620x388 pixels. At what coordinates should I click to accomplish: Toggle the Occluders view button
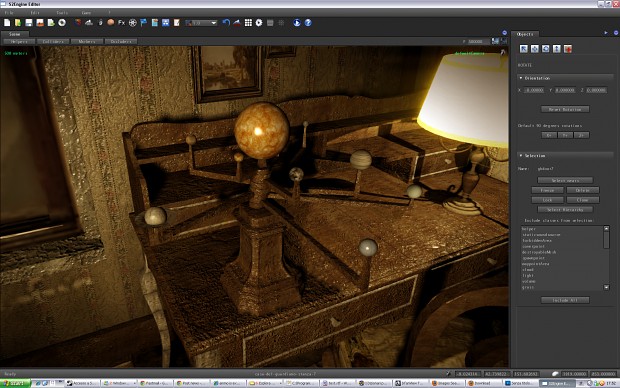[121, 41]
